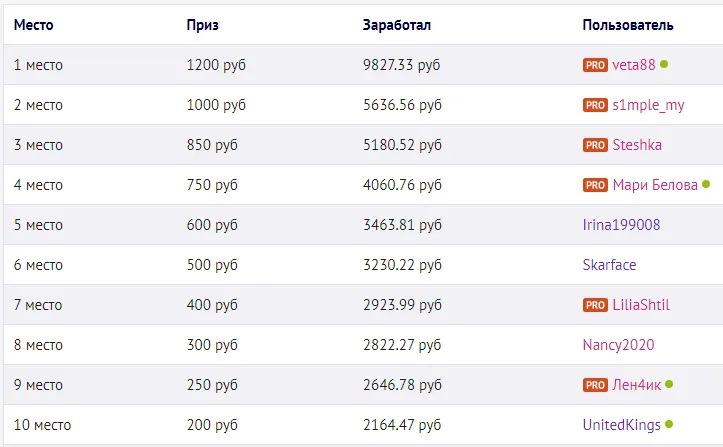View LiliaShtil's profile

click(641, 305)
